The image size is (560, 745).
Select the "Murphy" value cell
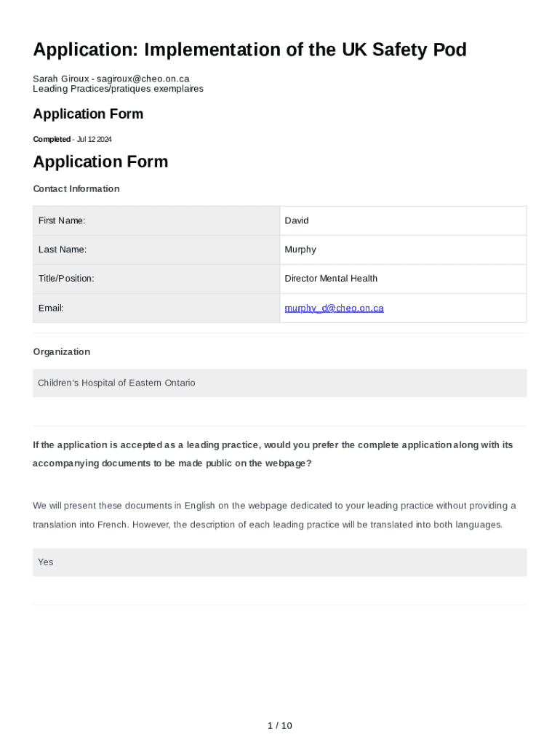pos(402,250)
